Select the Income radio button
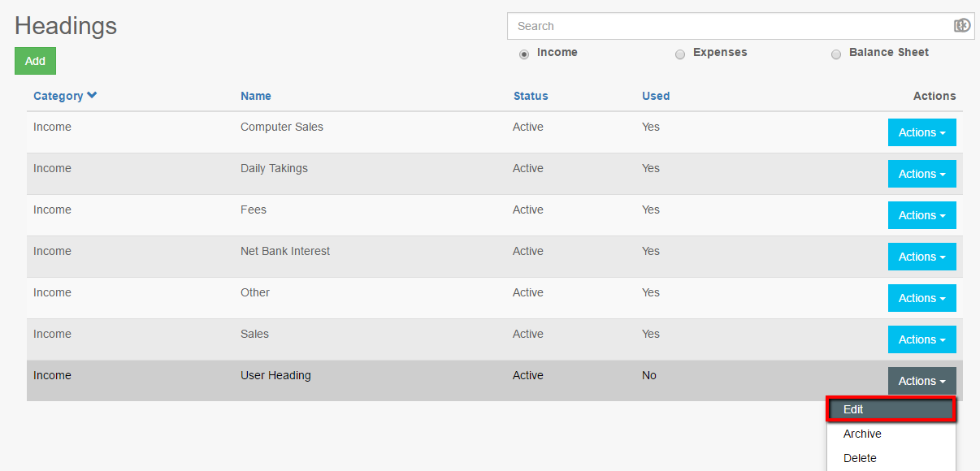Screen dimensions: 980x471 (524, 54)
